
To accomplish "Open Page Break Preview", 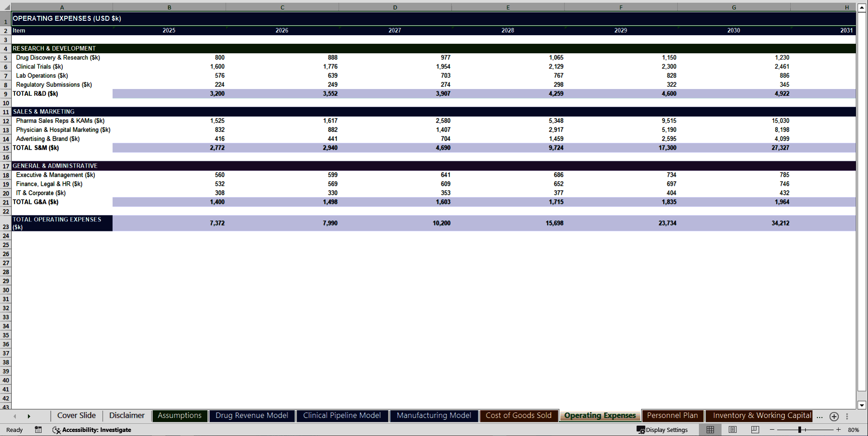I will pyautogui.click(x=755, y=430).
